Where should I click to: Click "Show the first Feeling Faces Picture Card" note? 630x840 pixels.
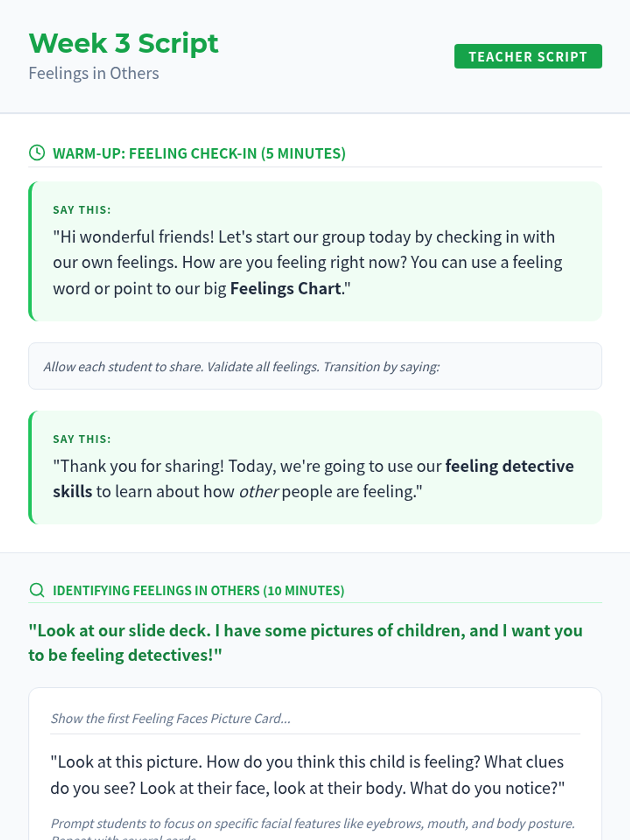point(171,719)
